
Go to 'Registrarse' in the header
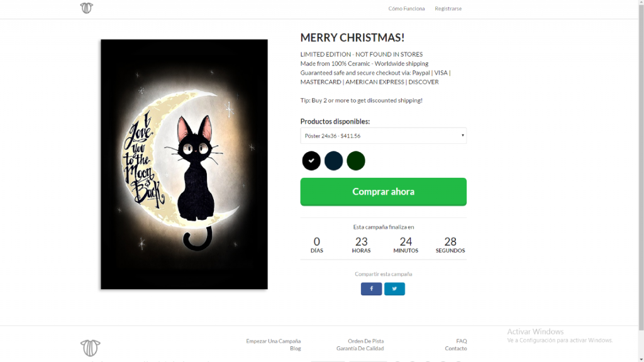[x=448, y=9]
